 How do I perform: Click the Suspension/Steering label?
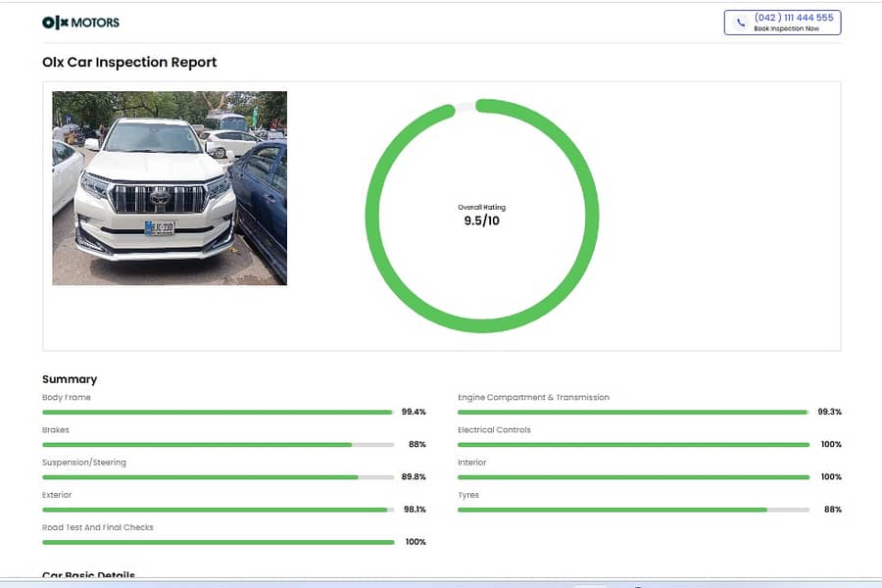click(84, 463)
